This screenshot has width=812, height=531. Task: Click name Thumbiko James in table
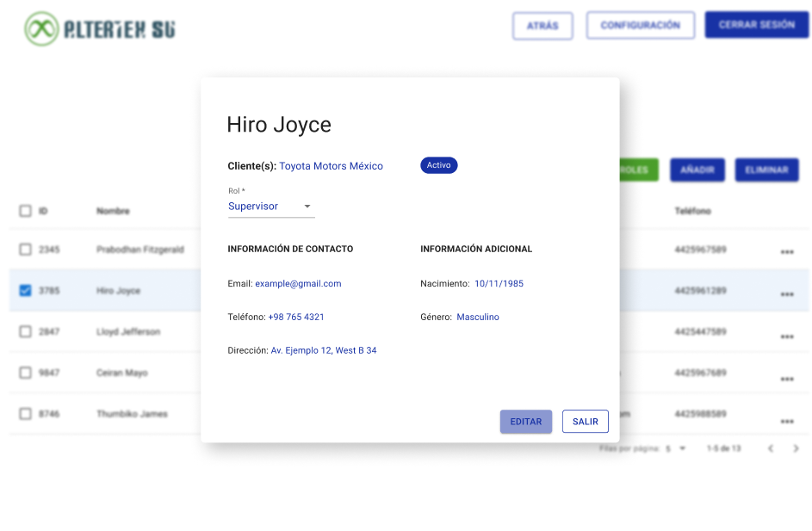pyautogui.click(x=132, y=413)
